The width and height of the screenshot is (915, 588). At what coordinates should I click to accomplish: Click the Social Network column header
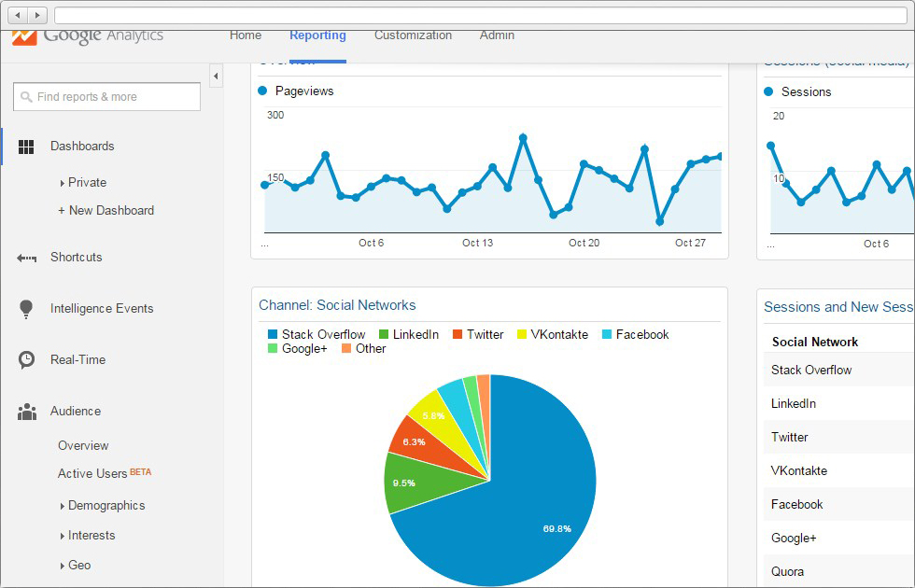tap(814, 342)
